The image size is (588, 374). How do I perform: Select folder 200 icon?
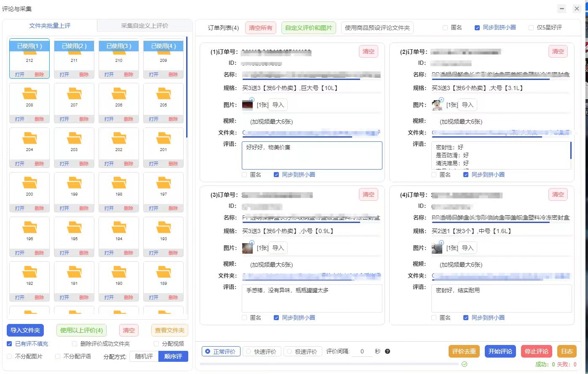click(29, 183)
